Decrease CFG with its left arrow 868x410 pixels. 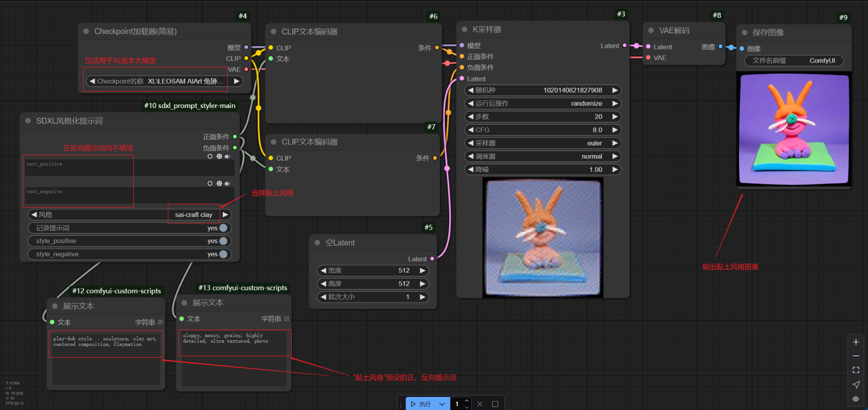471,130
